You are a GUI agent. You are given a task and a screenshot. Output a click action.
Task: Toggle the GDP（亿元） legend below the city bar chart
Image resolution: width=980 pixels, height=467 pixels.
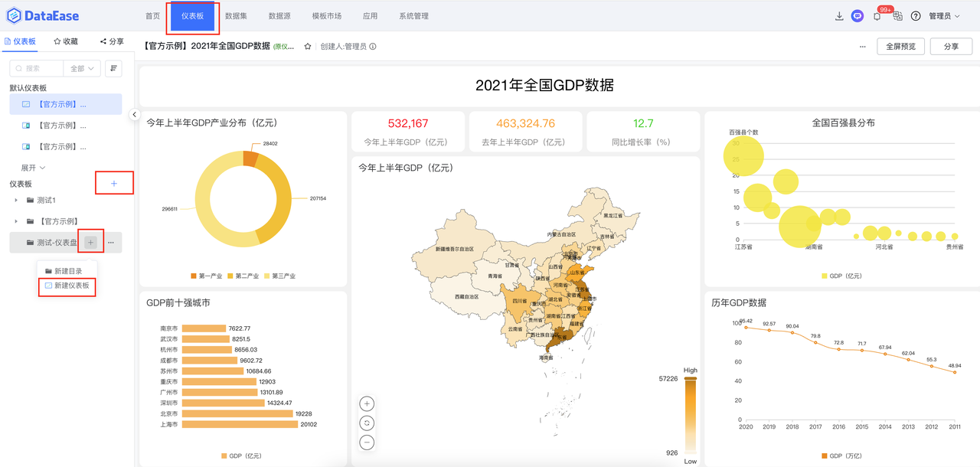[241, 456]
